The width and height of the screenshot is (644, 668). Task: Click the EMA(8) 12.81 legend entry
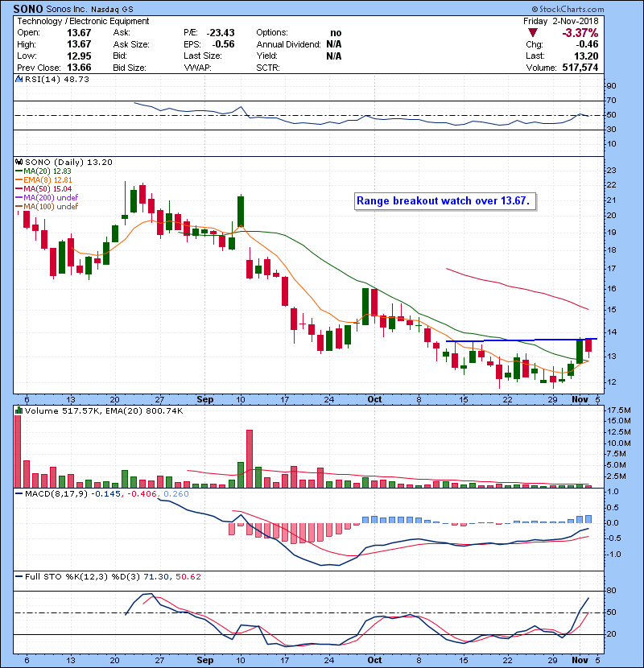tap(43, 180)
